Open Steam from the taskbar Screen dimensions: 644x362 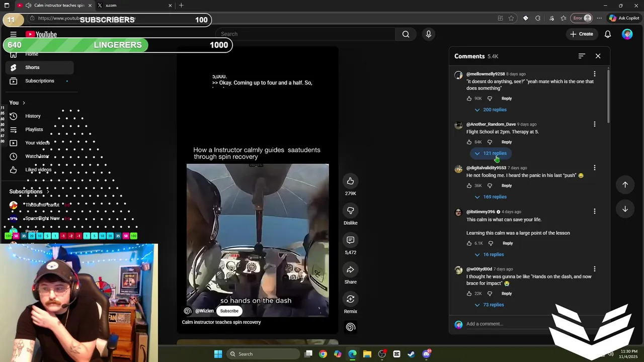411,354
